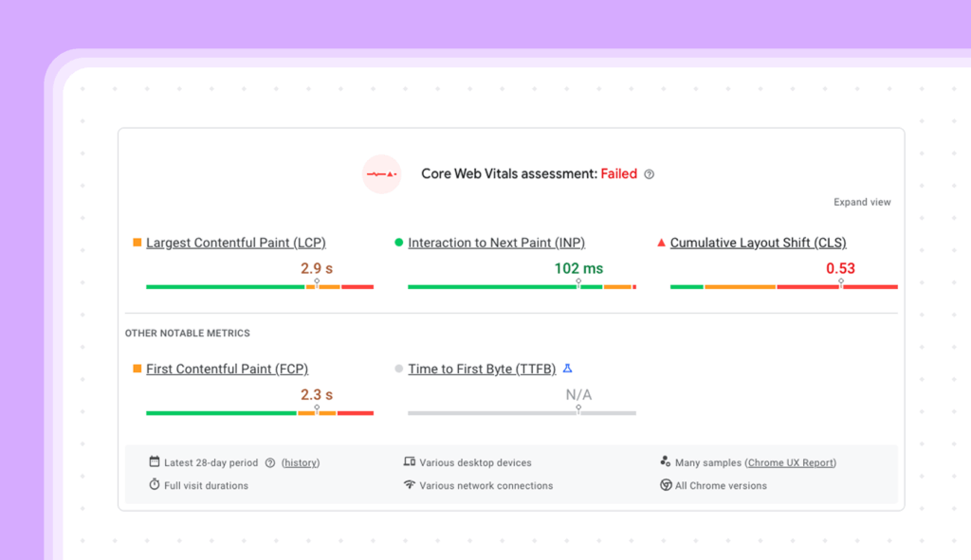Click the devices icon beside Various desktop devices
Viewport: 971px width, 560px height.
tap(409, 461)
